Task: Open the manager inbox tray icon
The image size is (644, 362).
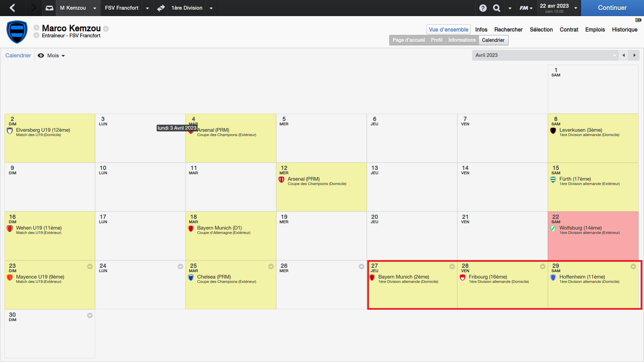Action: click(49, 8)
